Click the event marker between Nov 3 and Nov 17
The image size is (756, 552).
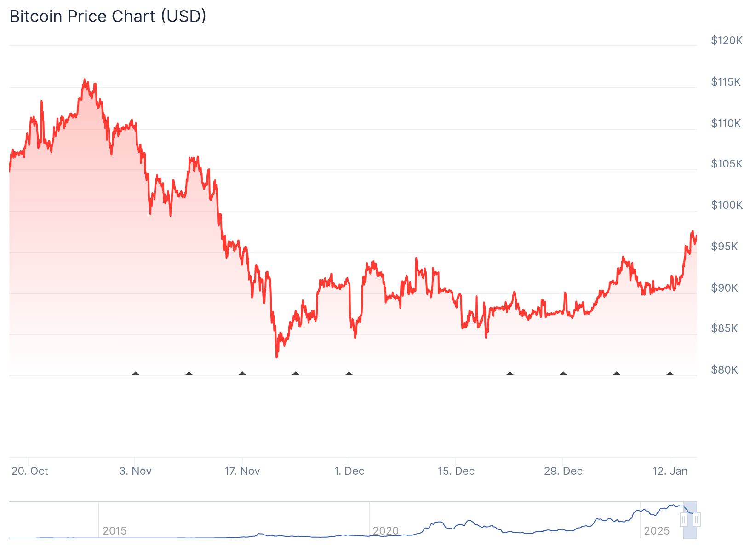coord(189,374)
